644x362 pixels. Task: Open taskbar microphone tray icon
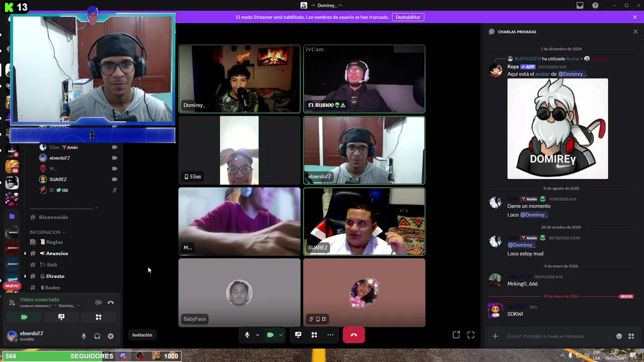[570, 355]
